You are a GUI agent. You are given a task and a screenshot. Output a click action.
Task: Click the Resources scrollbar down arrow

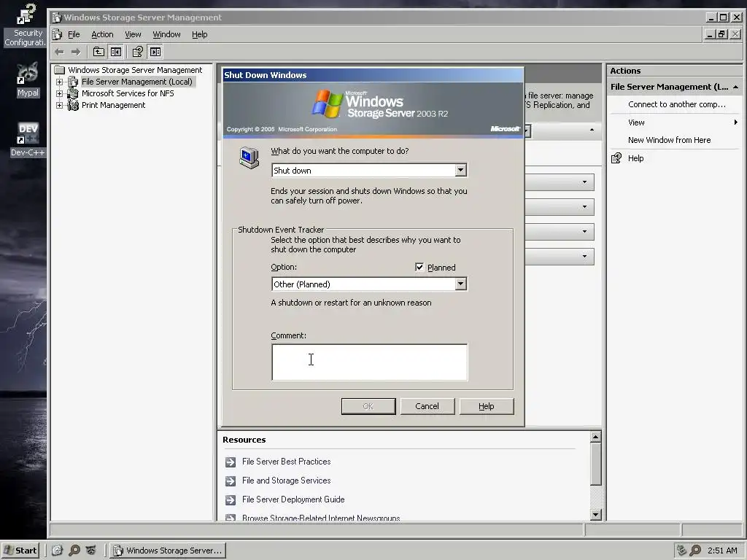pos(595,514)
